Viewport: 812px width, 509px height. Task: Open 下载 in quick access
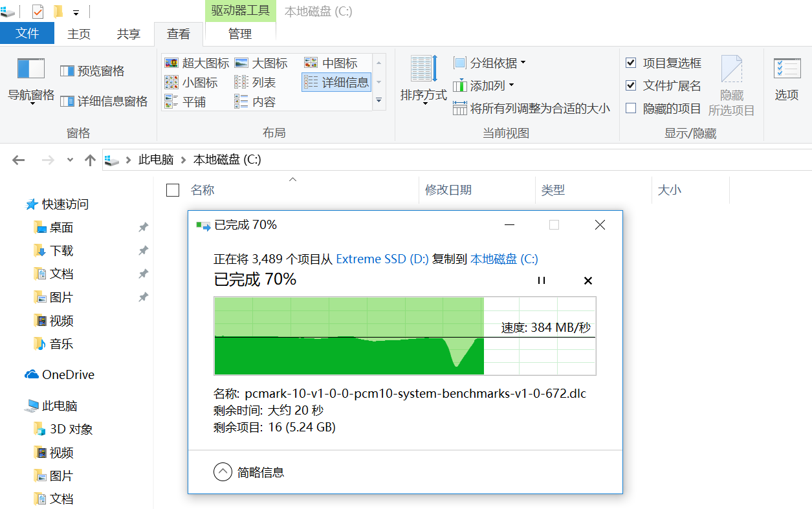(x=54, y=251)
